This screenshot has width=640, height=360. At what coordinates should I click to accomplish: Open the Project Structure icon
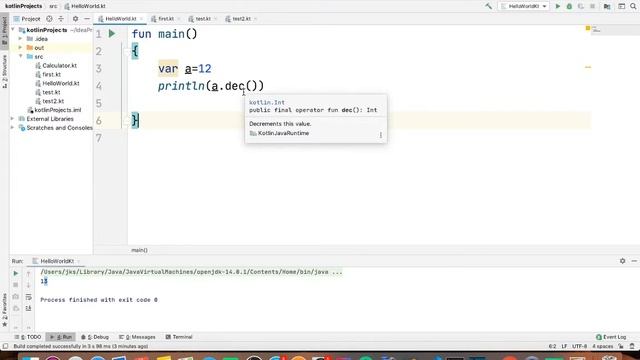pos(607,6)
